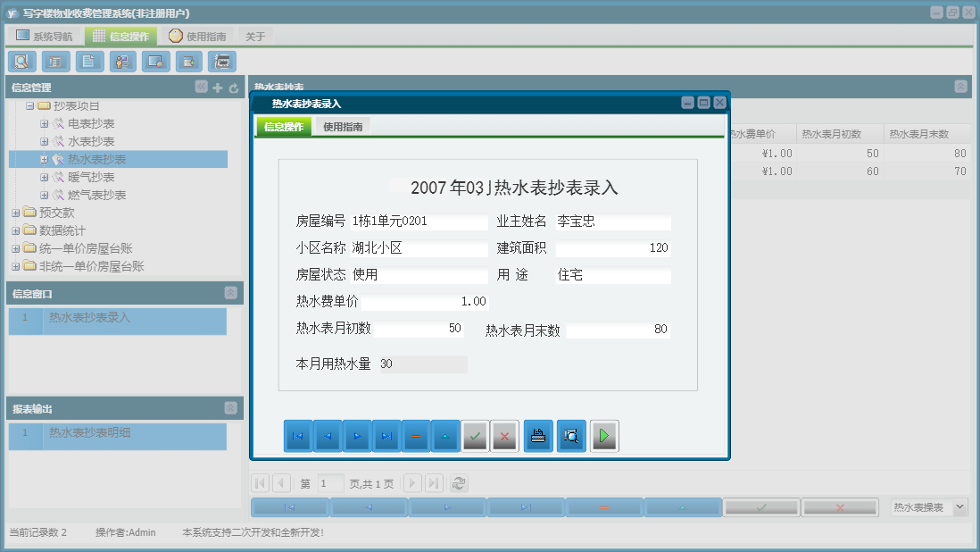This screenshot has height=552, width=980.
Task: Select the query search tool on the toolbar
Action: click(21, 61)
